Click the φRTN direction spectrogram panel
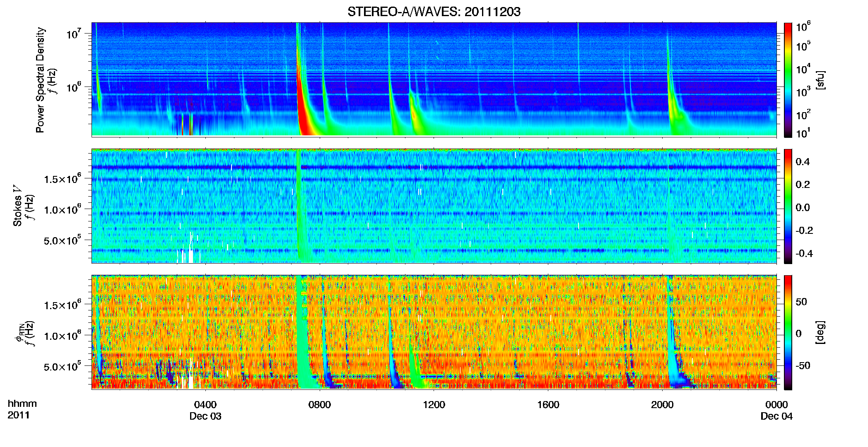868x447 pixels. [x=434, y=332]
